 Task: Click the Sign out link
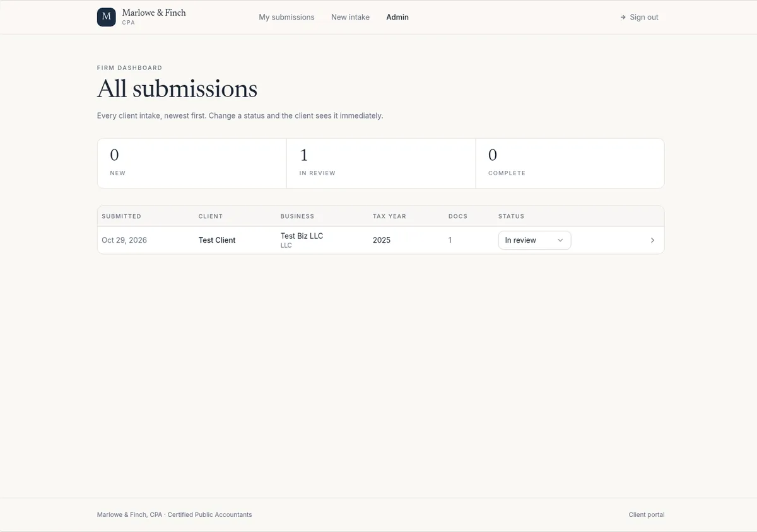click(639, 17)
